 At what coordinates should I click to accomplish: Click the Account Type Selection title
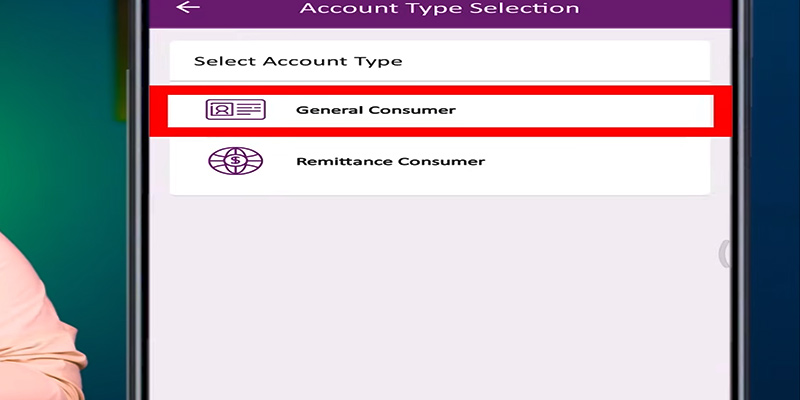pyautogui.click(x=439, y=9)
